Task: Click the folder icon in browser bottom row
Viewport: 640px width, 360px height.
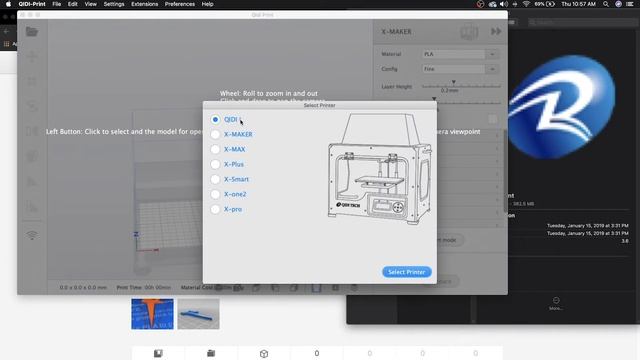Action: pyautogui.click(x=211, y=353)
